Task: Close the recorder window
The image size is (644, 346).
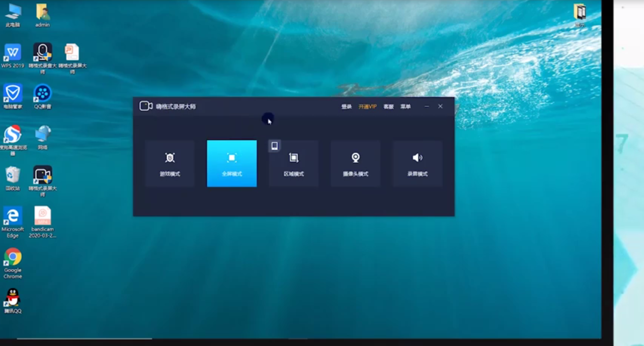Action: click(440, 106)
